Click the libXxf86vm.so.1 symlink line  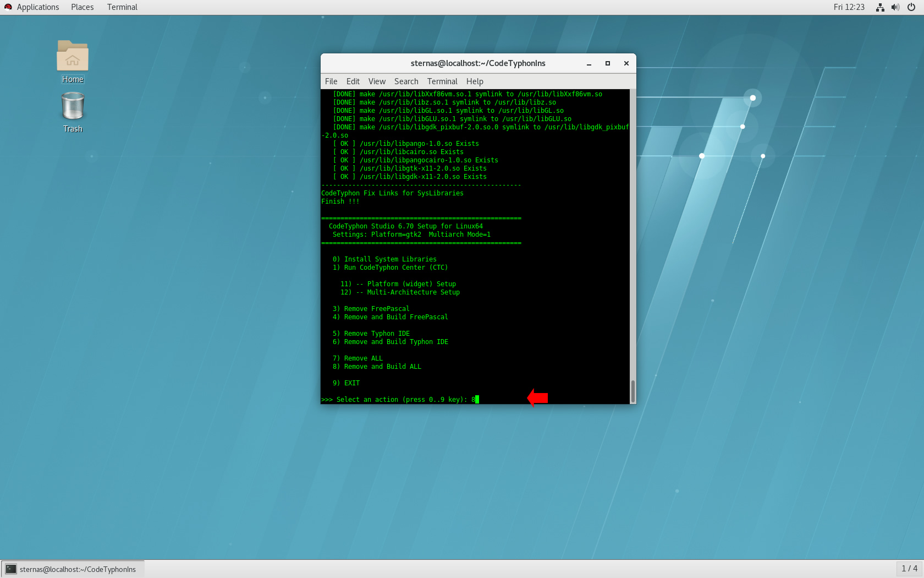click(x=468, y=94)
